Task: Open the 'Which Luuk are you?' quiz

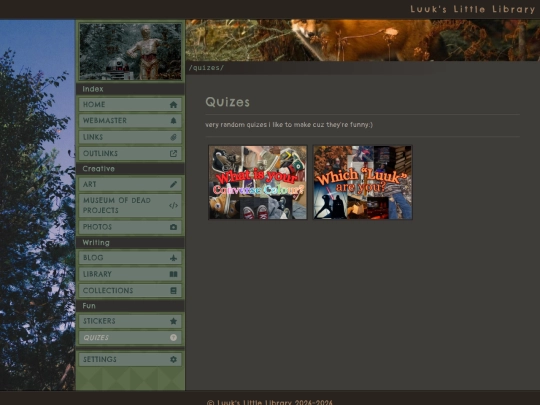Action: tap(363, 182)
